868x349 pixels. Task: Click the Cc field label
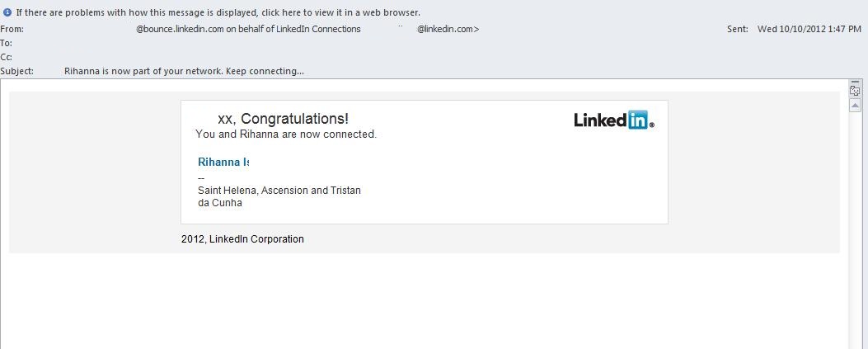coord(7,57)
